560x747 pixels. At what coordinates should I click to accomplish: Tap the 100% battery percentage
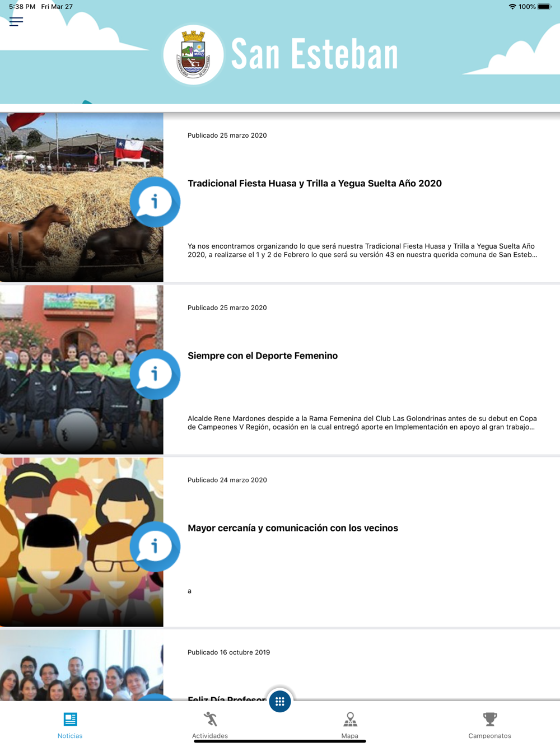[x=527, y=7]
